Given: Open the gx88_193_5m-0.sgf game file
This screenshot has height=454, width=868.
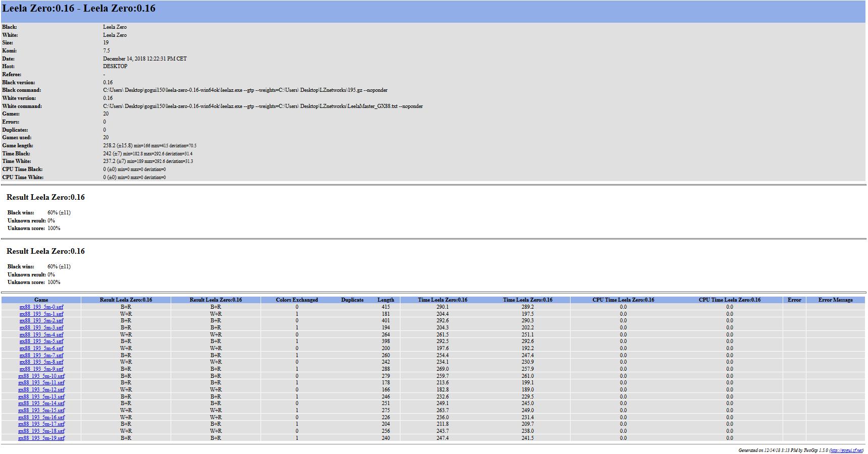Looking at the screenshot, I should pyautogui.click(x=41, y=307).
